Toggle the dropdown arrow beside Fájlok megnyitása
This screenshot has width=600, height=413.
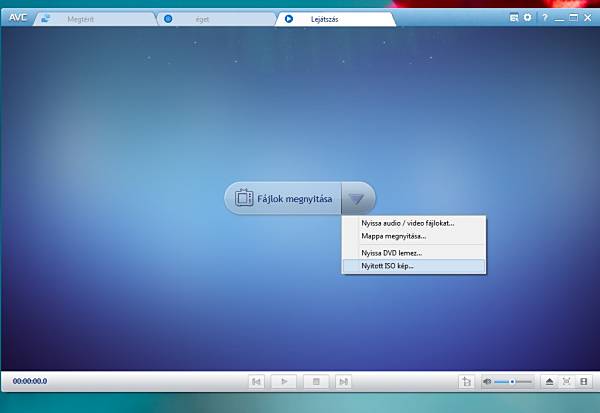click(357, 198)
